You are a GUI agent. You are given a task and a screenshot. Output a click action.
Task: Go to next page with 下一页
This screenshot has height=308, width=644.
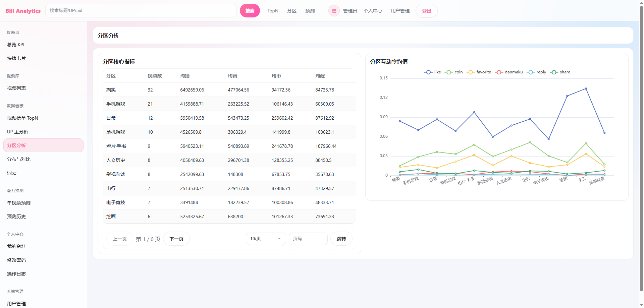176,239
